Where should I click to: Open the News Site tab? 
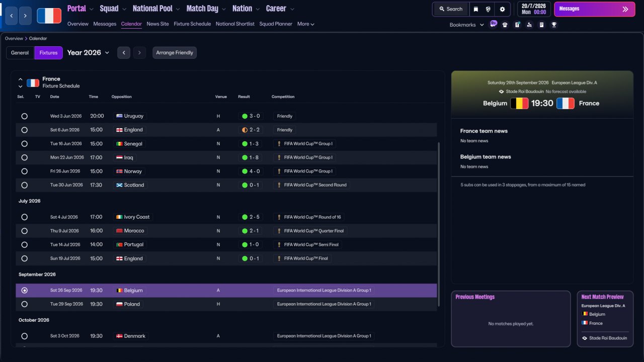(x=158, y=24)
